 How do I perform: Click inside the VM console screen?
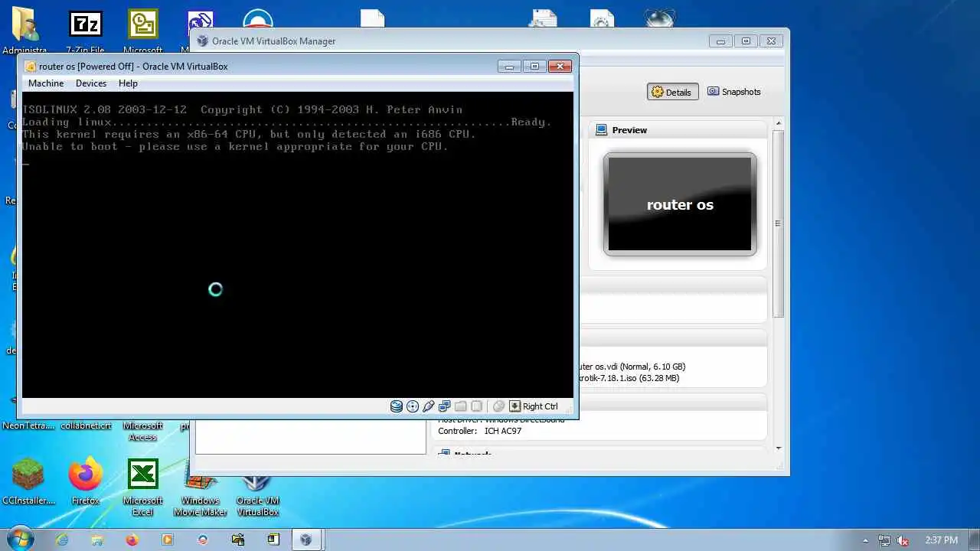pos(297,245)
